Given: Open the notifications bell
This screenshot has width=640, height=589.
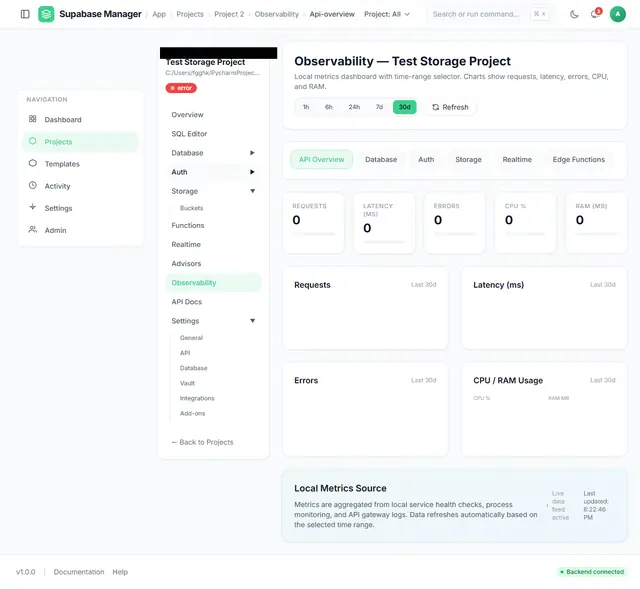Looking at the screenshot, I should 595,14.
